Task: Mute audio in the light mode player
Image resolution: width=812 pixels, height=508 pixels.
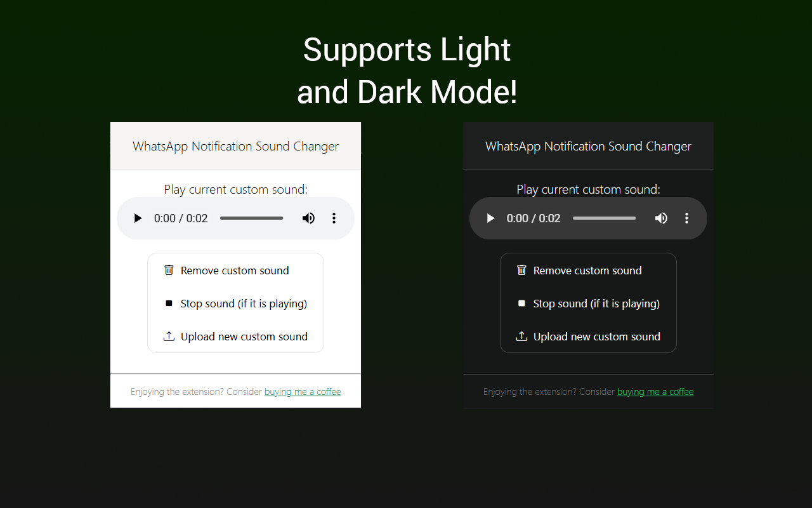Action: [308, 218]
